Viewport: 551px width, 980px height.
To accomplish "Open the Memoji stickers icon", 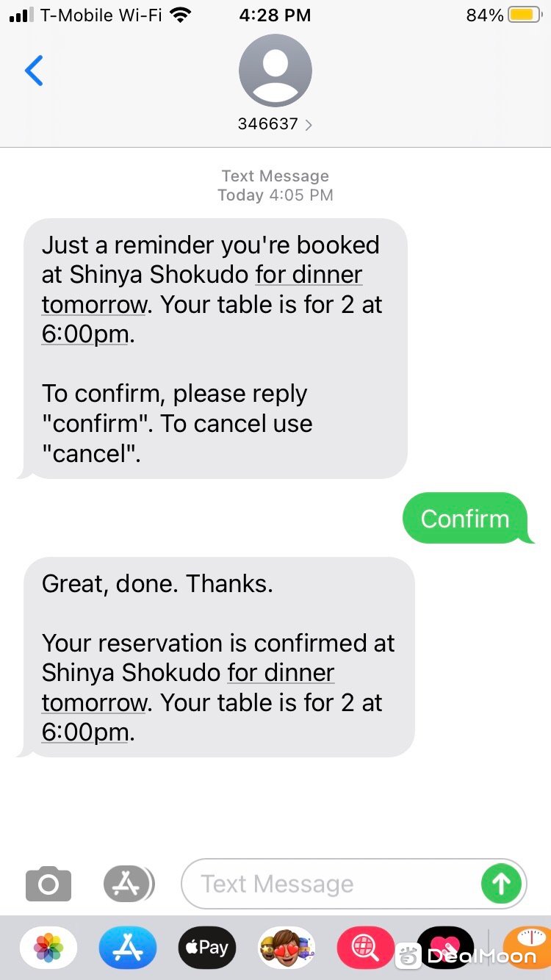I will point(287,948).
